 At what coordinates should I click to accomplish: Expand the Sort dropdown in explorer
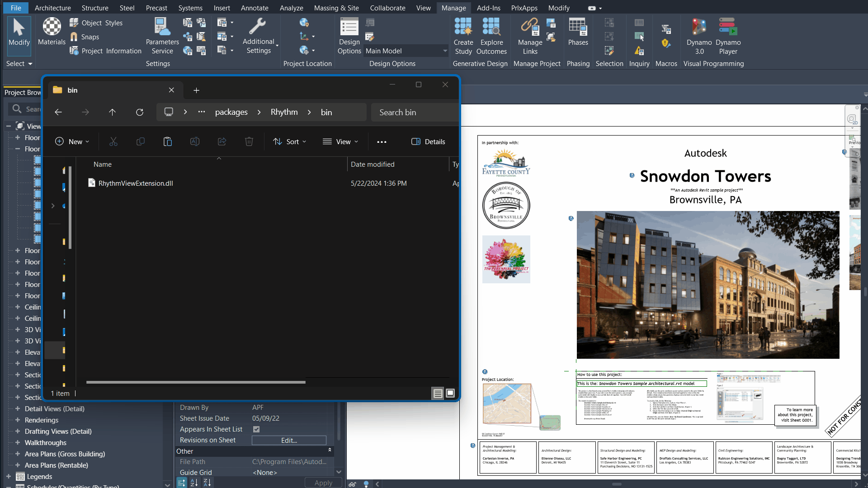[x=290, y=141]
